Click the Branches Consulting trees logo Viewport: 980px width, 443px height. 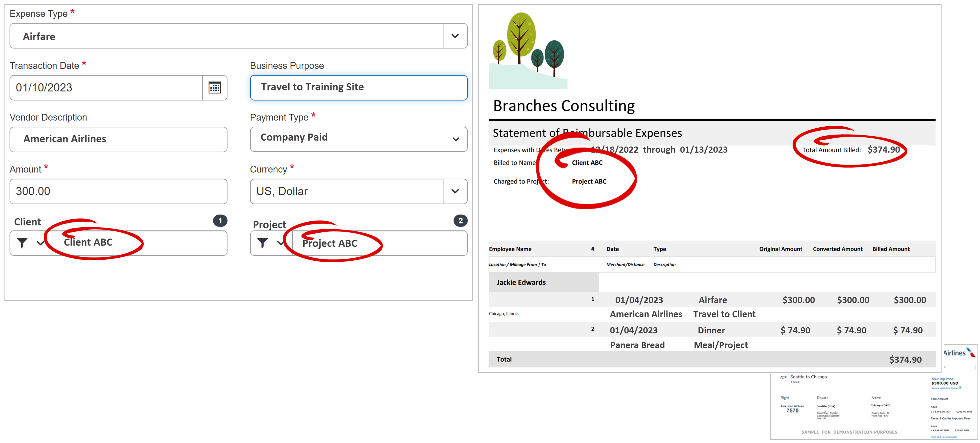point(528,51)
